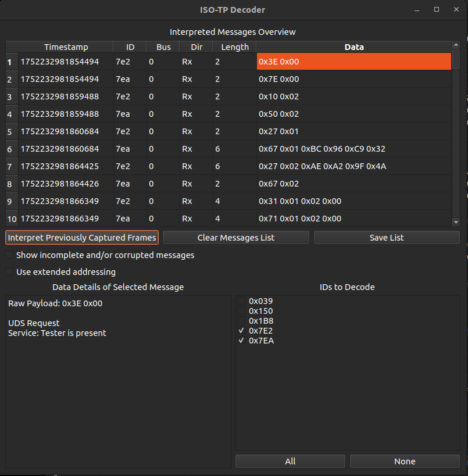Click the message list scroll-down arrow

[456, 221]
